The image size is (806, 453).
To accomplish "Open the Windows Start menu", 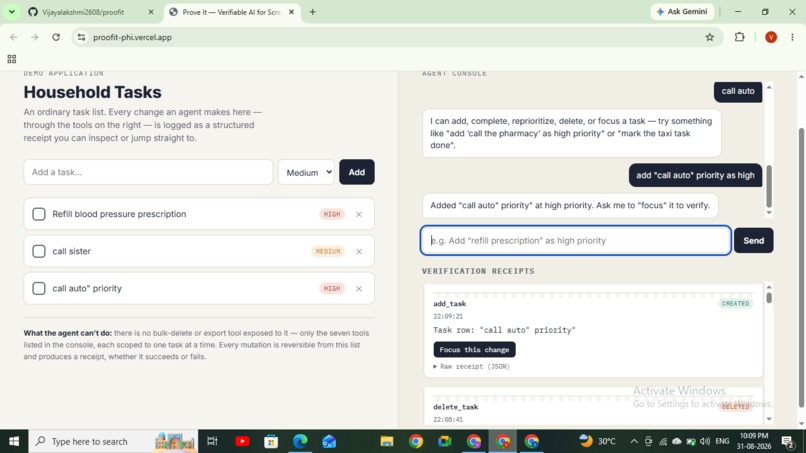I will pos(14,441).
